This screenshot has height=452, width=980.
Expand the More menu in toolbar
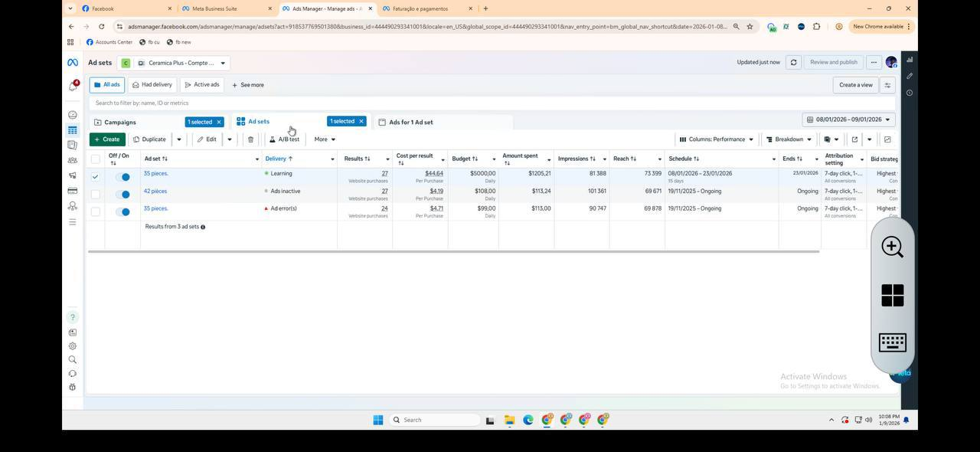(x=325, y=139)
